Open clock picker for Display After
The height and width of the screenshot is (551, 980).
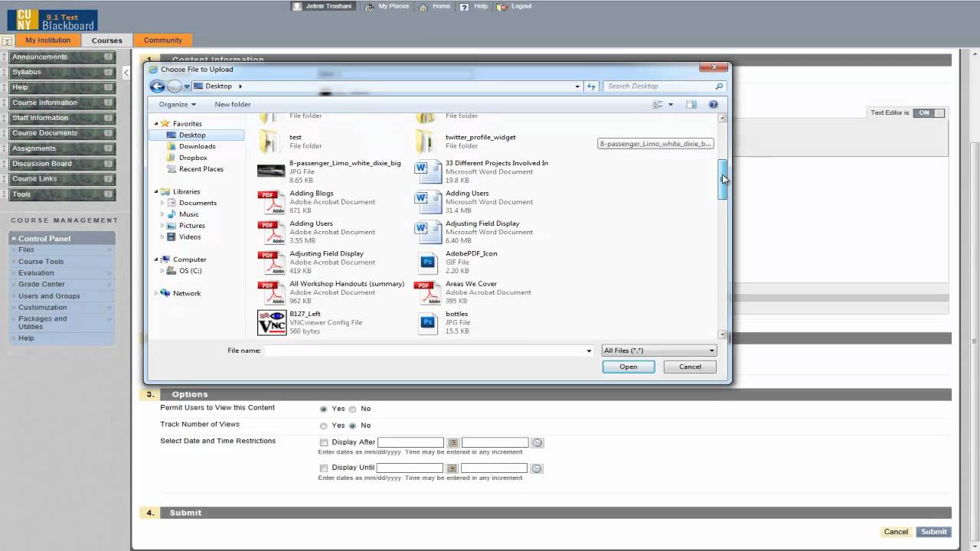pyautogui.click(x=537, y=443)
